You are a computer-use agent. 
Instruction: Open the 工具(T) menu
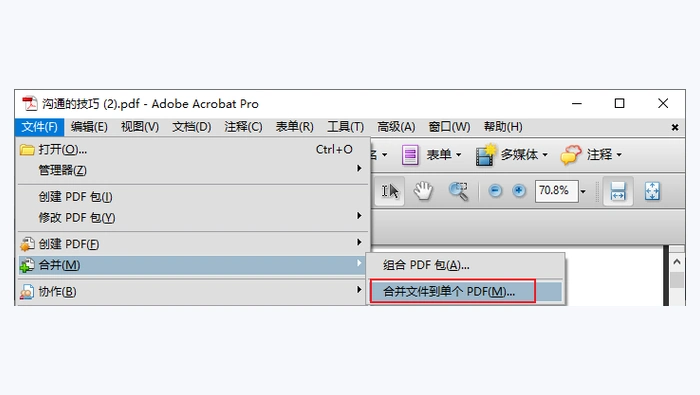click(x=346, y=127)
